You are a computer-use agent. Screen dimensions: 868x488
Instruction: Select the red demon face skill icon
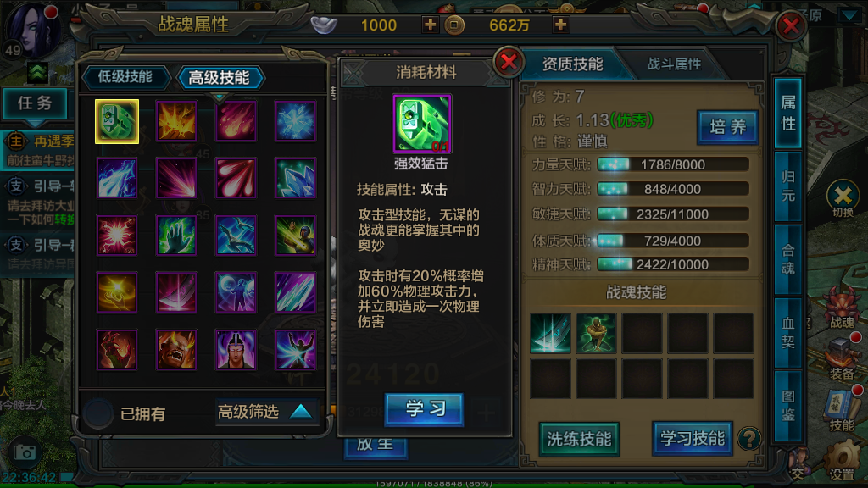point(176,350)
